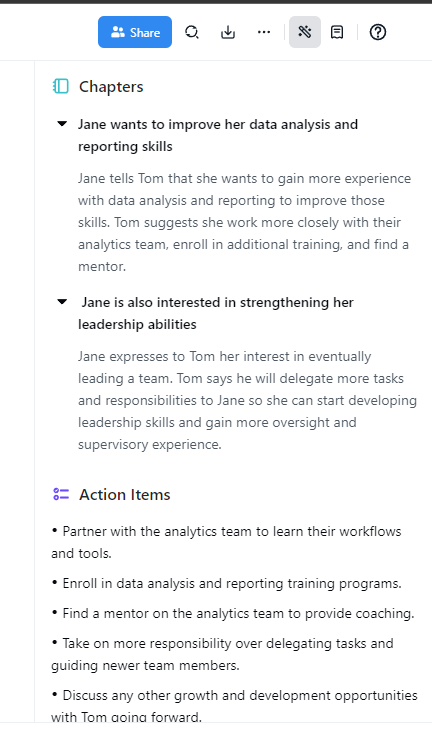Screen dimensions: 432x738
Task: Click the summary paragraph mentioning analytics team mentor
Action: tap(243, 222)
